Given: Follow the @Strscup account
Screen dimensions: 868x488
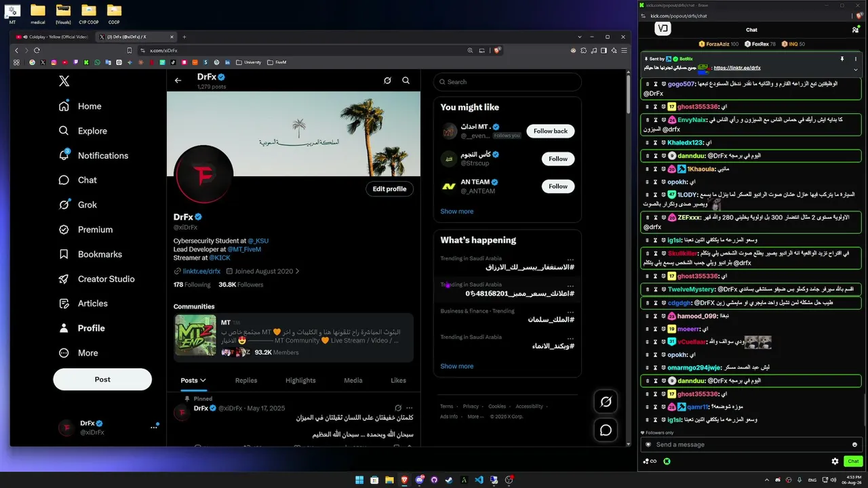Looking at the screenshot, I should (x=558, y=159).
